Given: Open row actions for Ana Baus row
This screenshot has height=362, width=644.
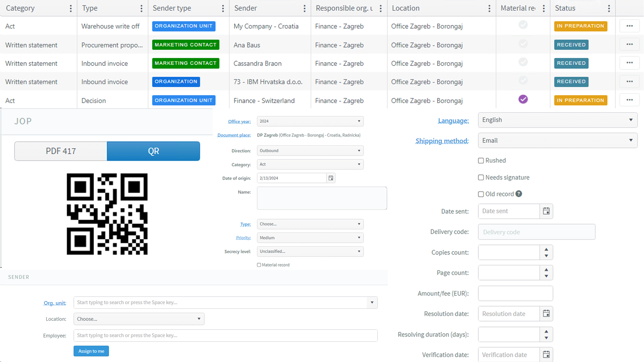Looking at the screenshot, I should coord(630,44).
